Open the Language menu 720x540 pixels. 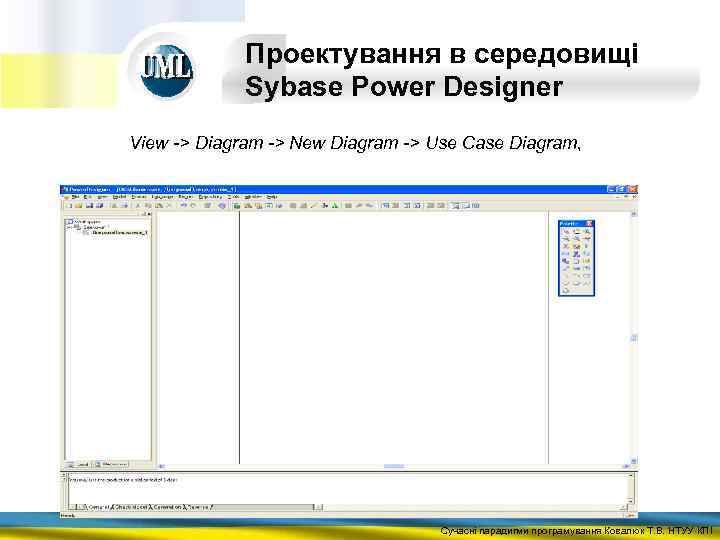tap(162, 197)
